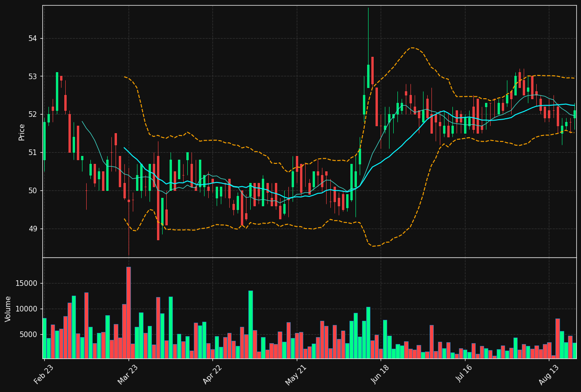581x392 pixels.
Task: Click the tall green volume bar above 13000 in early May
Action: point(251,324)
